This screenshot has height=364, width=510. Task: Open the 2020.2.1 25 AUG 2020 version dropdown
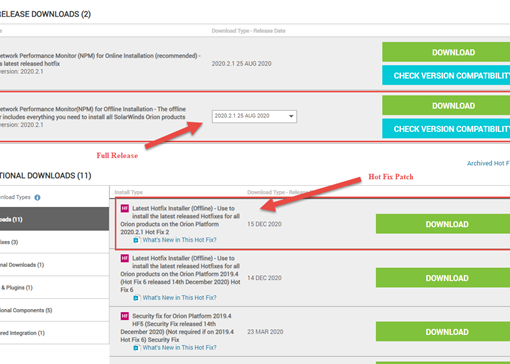click(x=254, y=116)
